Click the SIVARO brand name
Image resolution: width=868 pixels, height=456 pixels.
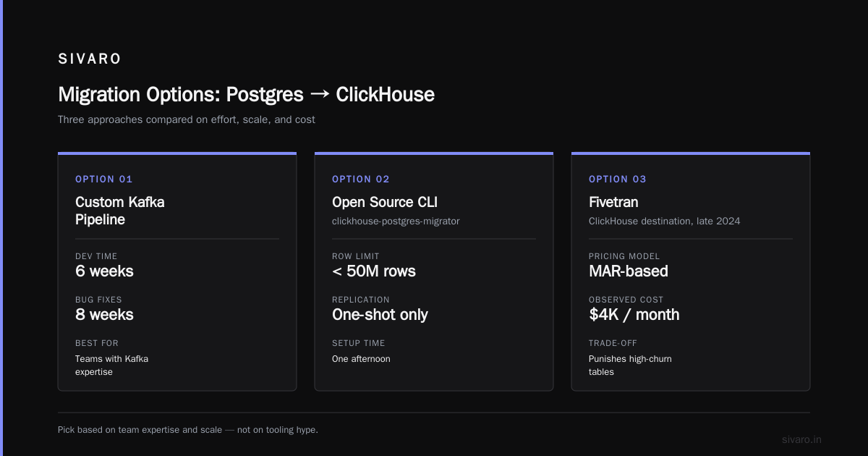point(90,59)
